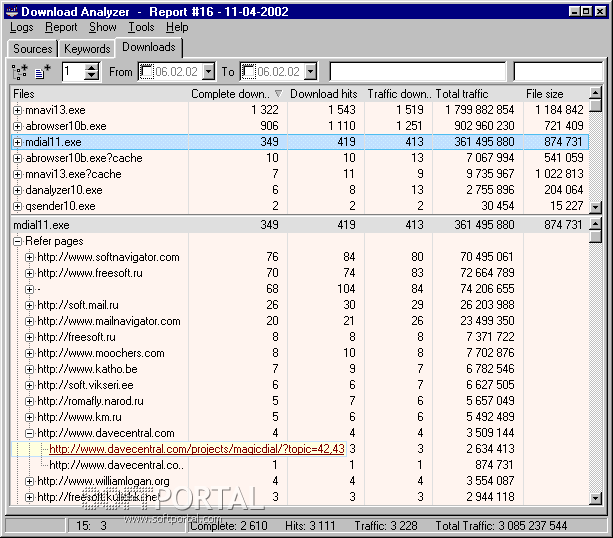This screenshot has height=538, width=613.
Task: Select the mdial11.exe summary header row
Action: [299, 225]
